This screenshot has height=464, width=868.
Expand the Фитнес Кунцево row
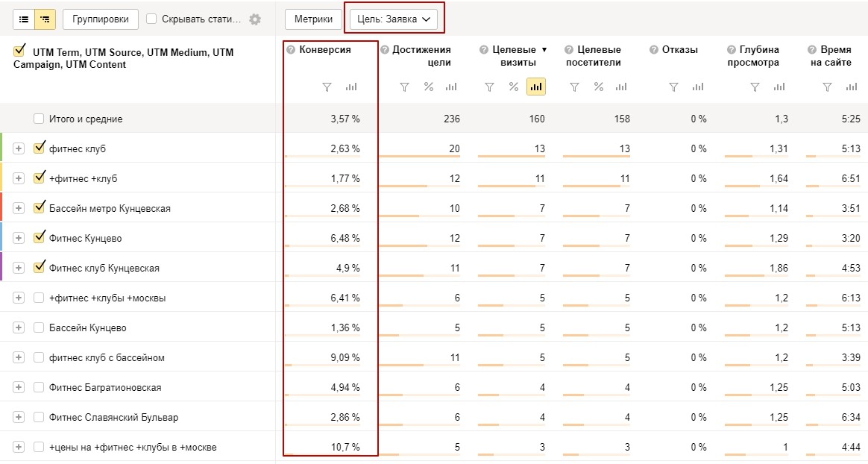19,238
